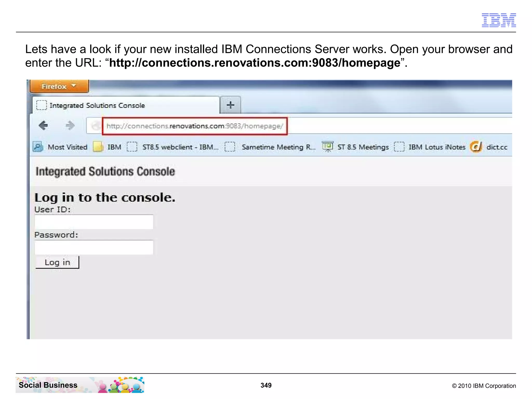Focus the User ID input field

click(94, 222)
